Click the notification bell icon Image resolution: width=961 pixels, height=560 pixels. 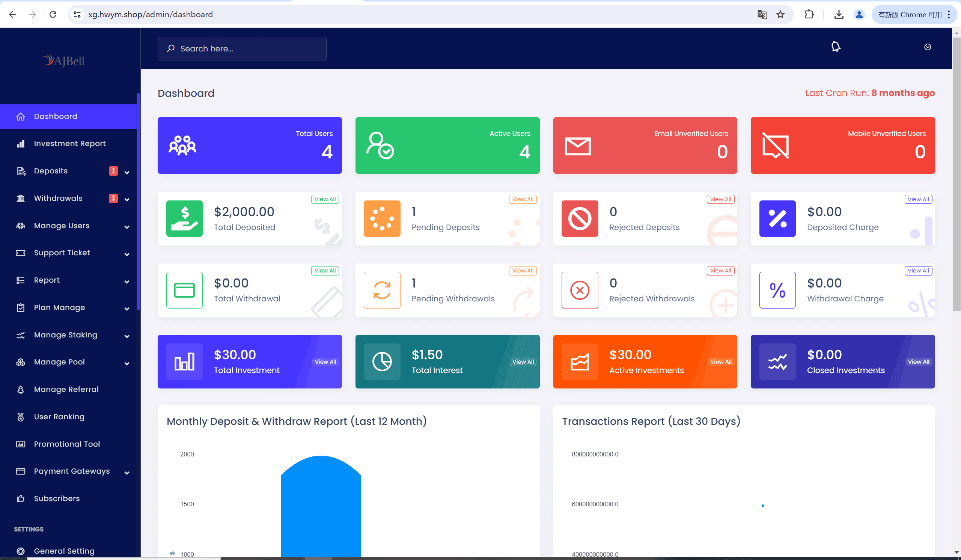click(836, 47)
